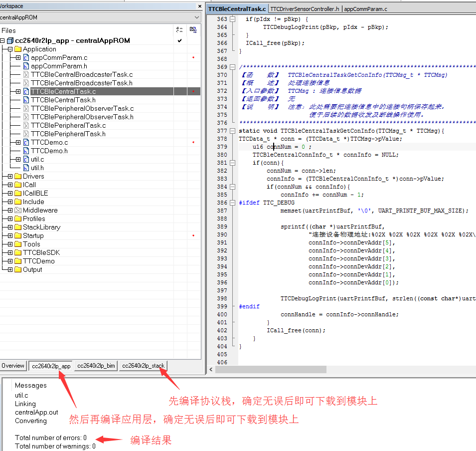476x451 pixels.
Task: Click the 'centralApp.out' build message
Action: coord(36,413)
